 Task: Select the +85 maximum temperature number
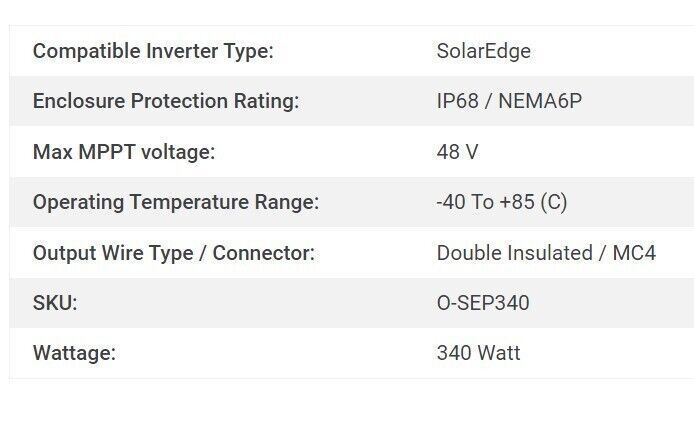tap(516, 202)
